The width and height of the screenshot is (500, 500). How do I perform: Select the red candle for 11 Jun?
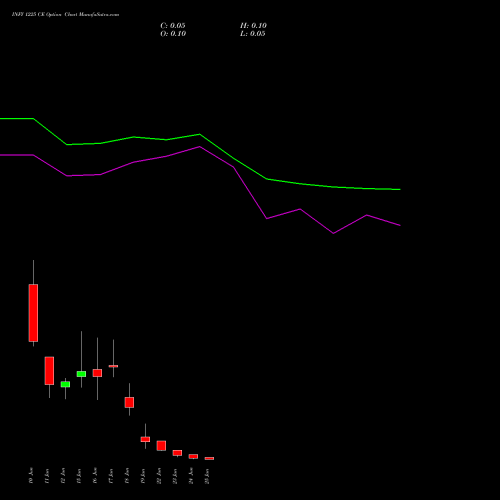pyautogui.click(x=49, y=371)
